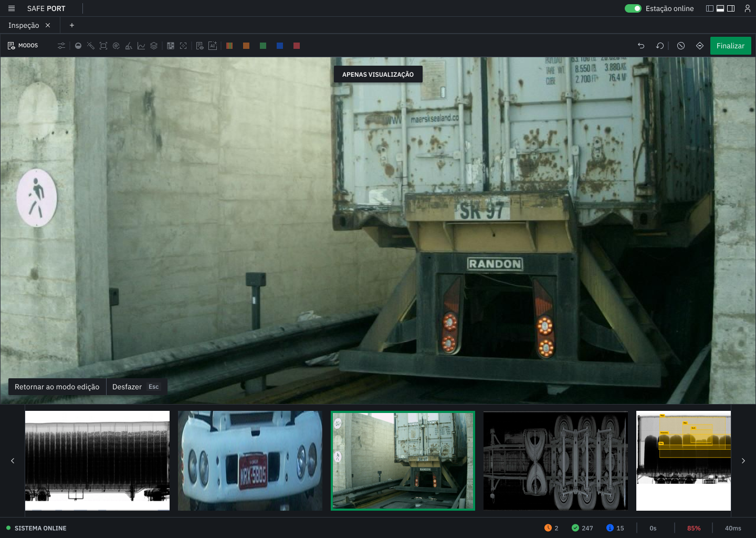Open the adjustment sliders settings icon
756x538 pixels.
click(61, 46)
